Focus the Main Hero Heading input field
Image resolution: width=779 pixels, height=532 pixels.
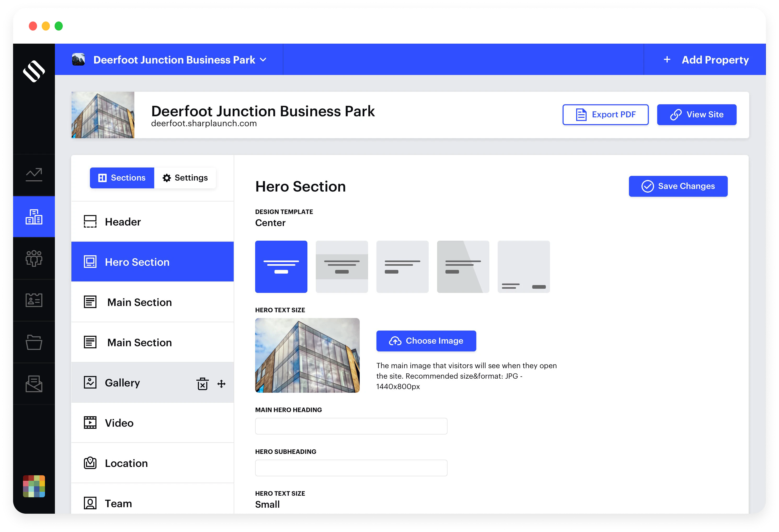[x=351, y=426]
